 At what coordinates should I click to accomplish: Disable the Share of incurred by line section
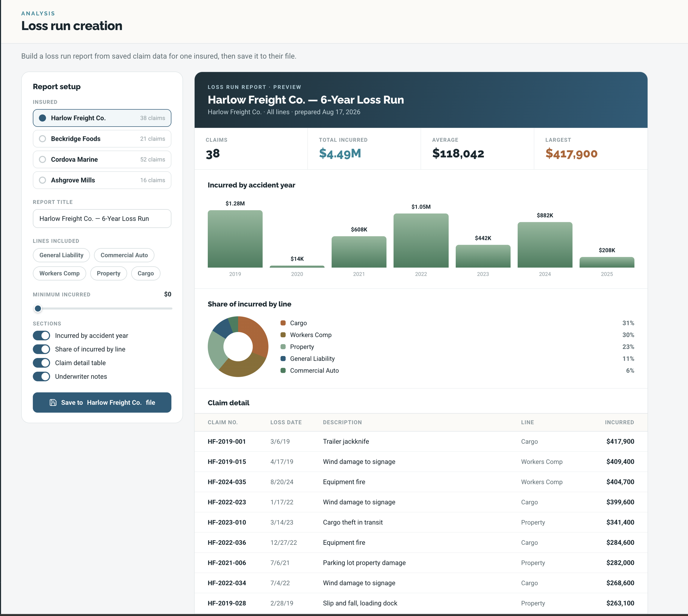pyautogui.click(x=41, y=349)
